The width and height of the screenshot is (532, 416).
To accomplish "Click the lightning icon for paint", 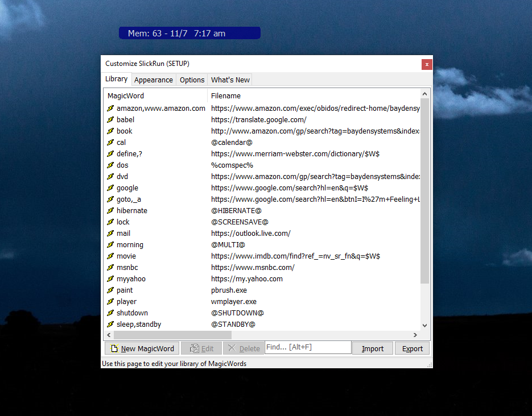I will click(x=110, y=290).
